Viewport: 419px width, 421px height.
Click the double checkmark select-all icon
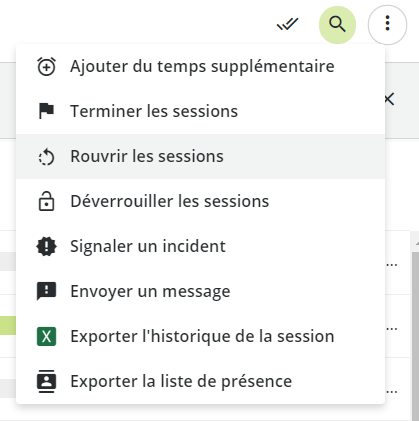(287, 24)
